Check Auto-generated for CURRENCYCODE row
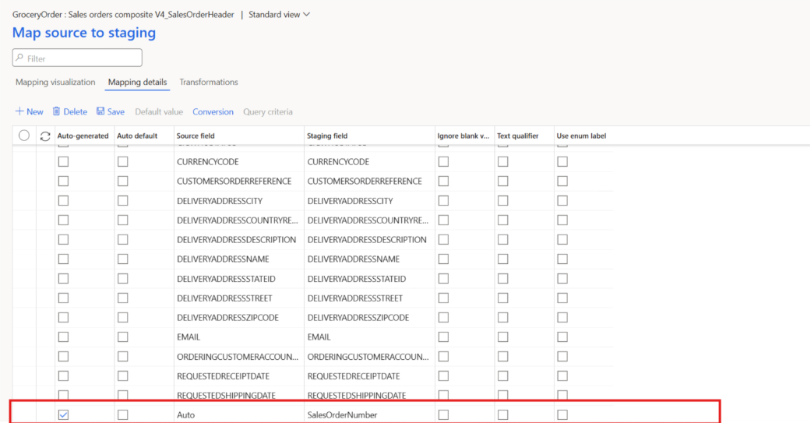This screenshot has height=423, width=810. coord(63,162)
